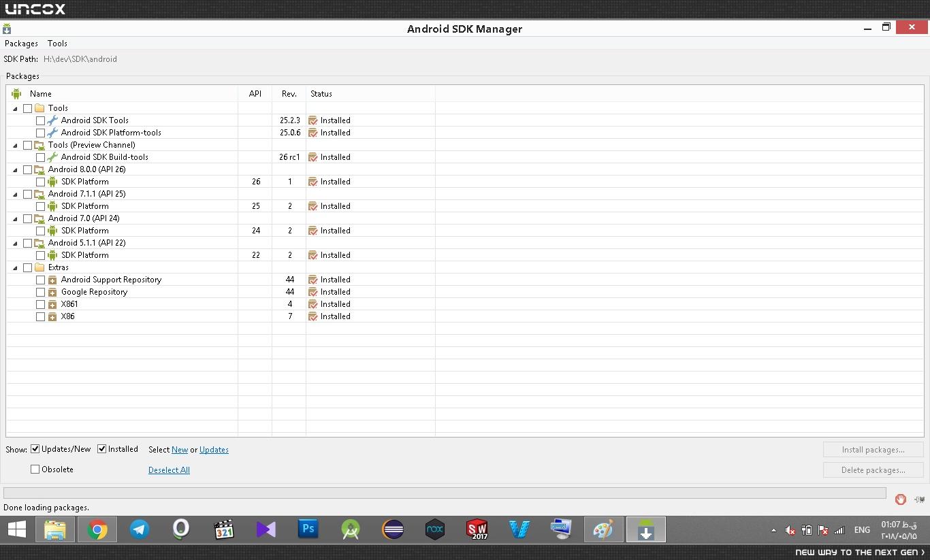
Task: Tick the Android SDK Tools checkbox
Action: click(40, 120)
